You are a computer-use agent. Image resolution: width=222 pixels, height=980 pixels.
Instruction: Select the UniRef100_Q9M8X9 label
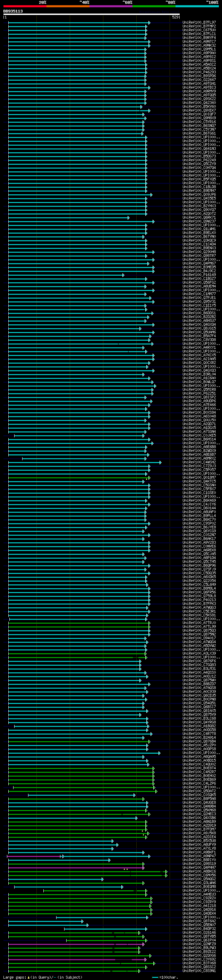199,118
